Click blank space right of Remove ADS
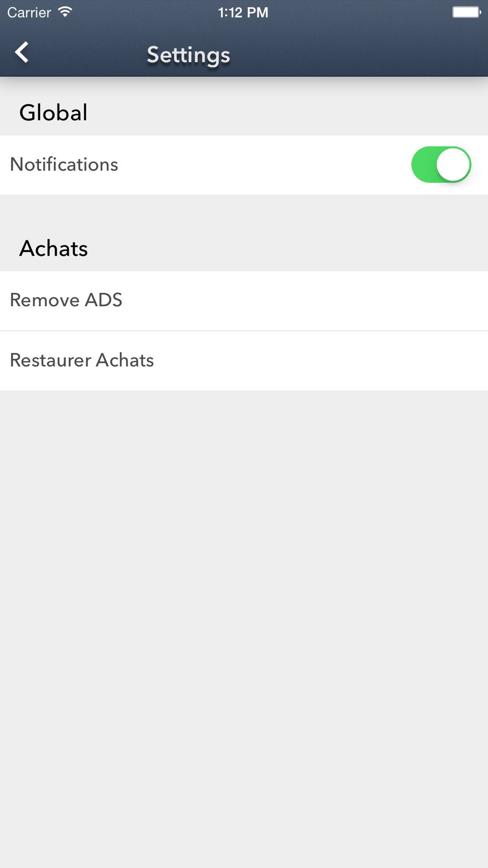 pyautogui.click(x=317, y=301)
